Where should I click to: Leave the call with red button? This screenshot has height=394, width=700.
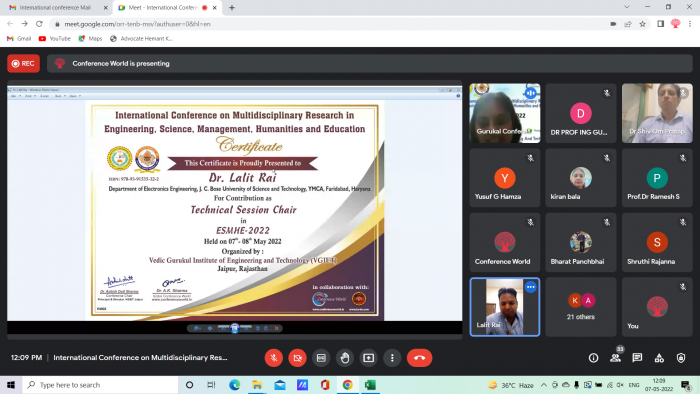[419, 358]
